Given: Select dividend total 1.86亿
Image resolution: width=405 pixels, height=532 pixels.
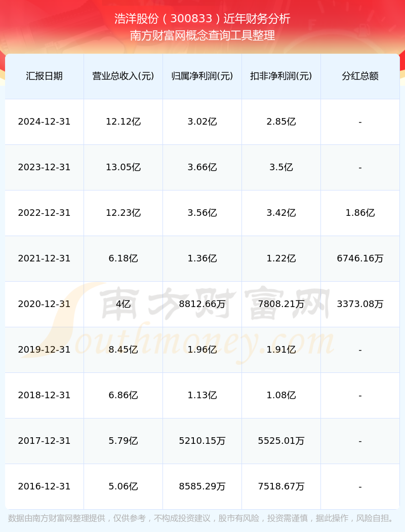Looking at the screenshot, I should point(360,213).
